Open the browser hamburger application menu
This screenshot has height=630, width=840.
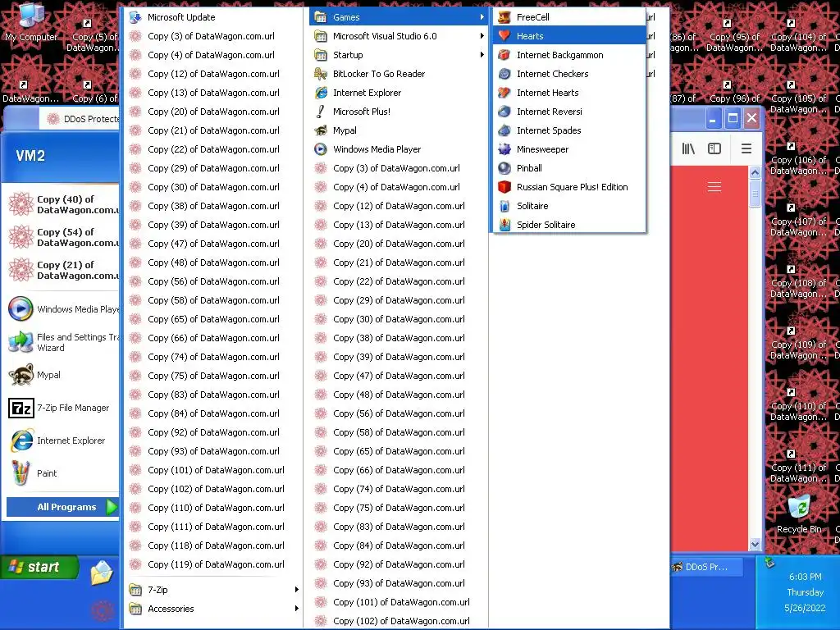(746, 148)
